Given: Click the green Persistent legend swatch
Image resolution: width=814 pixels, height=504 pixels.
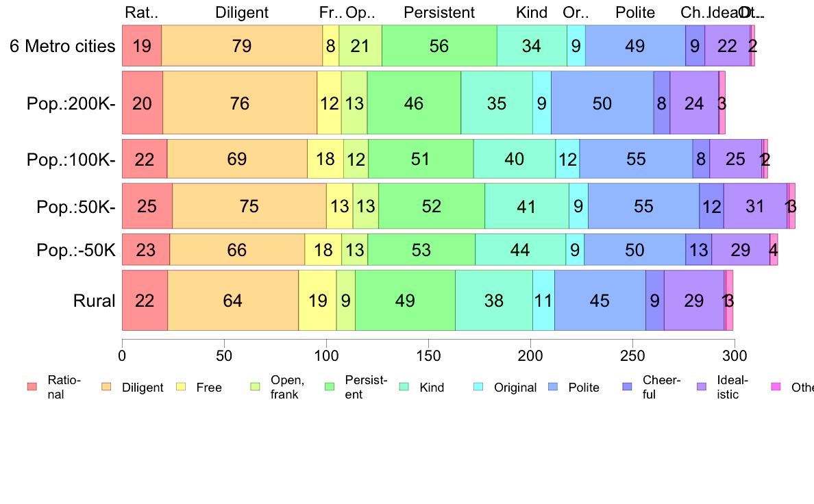Looking at the screenshot, I should [330, 387].
